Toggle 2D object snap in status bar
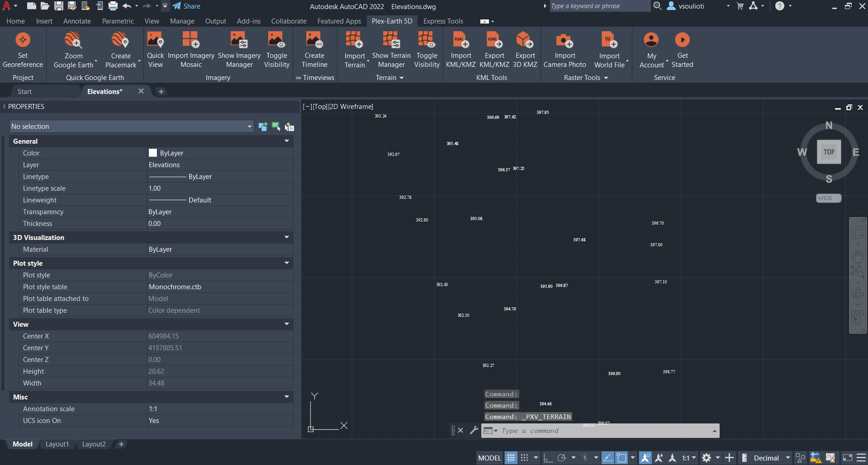The height and width of the screenshot is (465, 868). tap(621, 458)
